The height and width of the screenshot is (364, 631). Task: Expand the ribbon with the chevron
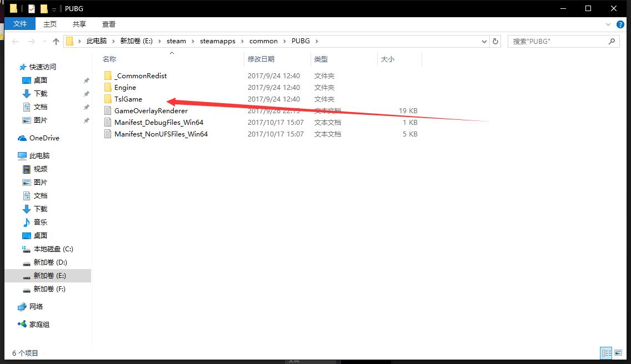point(608,24)
